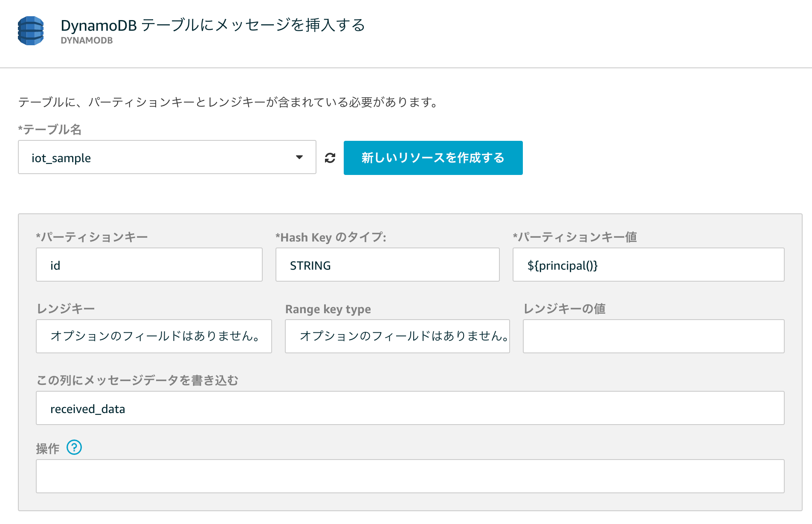
Task: Click the *パーティションキー値 label
Action: click(575, 237)
